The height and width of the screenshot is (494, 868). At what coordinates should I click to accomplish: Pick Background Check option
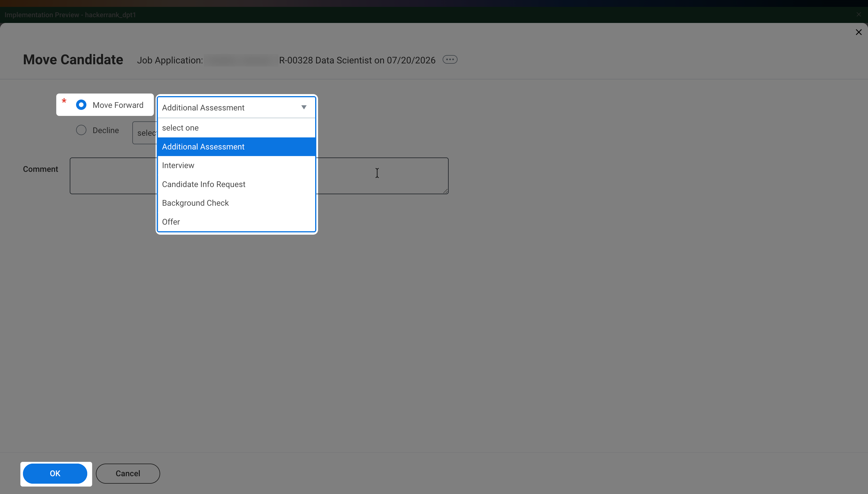237,203
